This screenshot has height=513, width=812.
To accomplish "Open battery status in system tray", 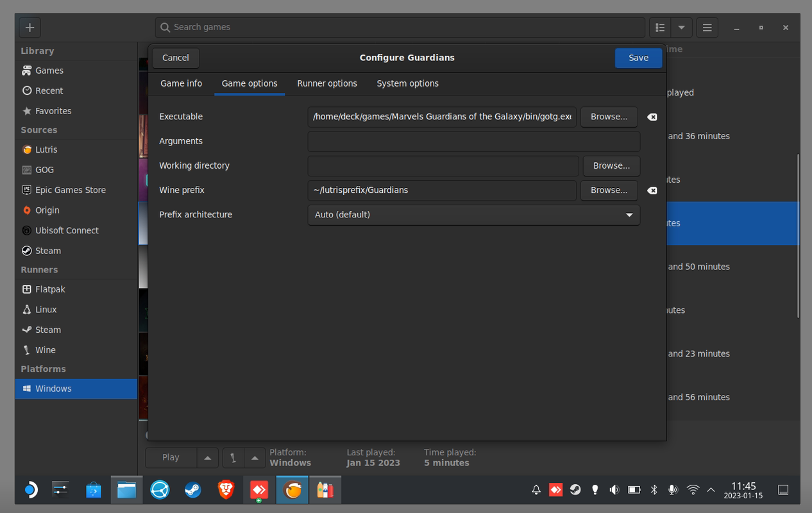I will pos(634,490).
